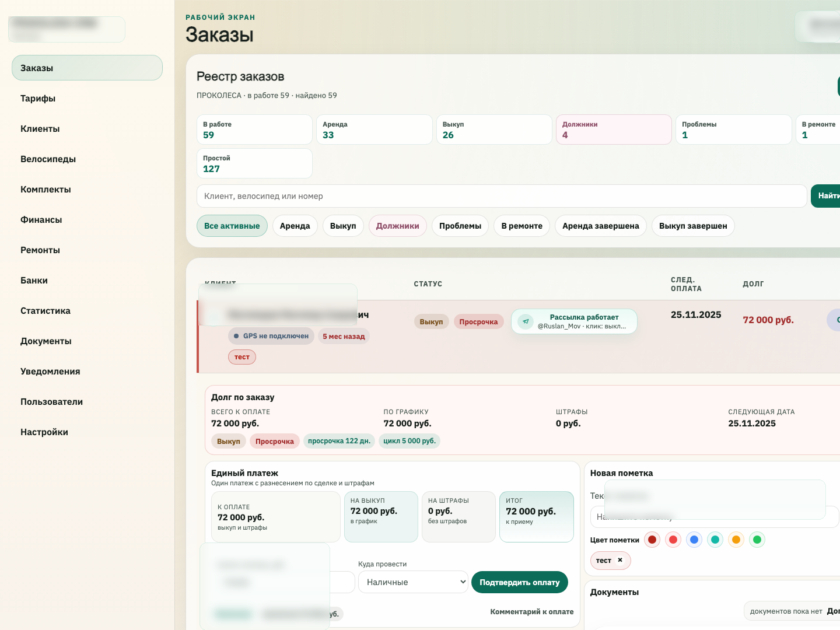
Task: Click the В работе 59 stat card
Action: click(254, 129)
